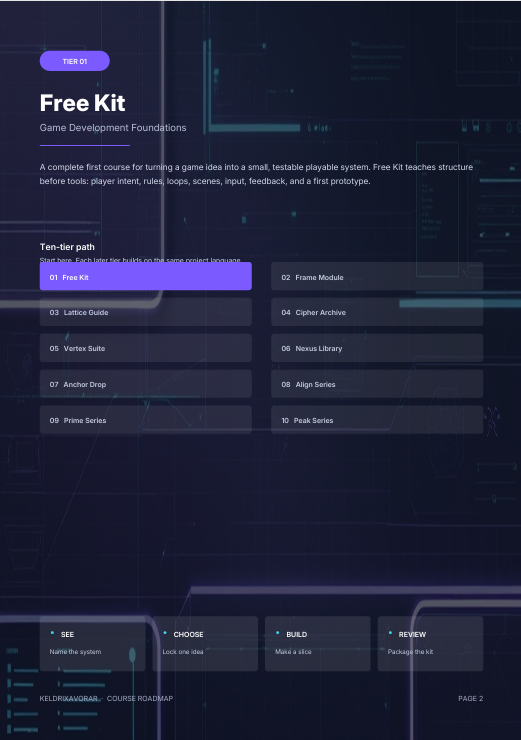This screenshot has height=740, width=521.
Task: Click the KELDRIXAVORAR · COURSE ROADMAP footer text
Action: [106, 698]
